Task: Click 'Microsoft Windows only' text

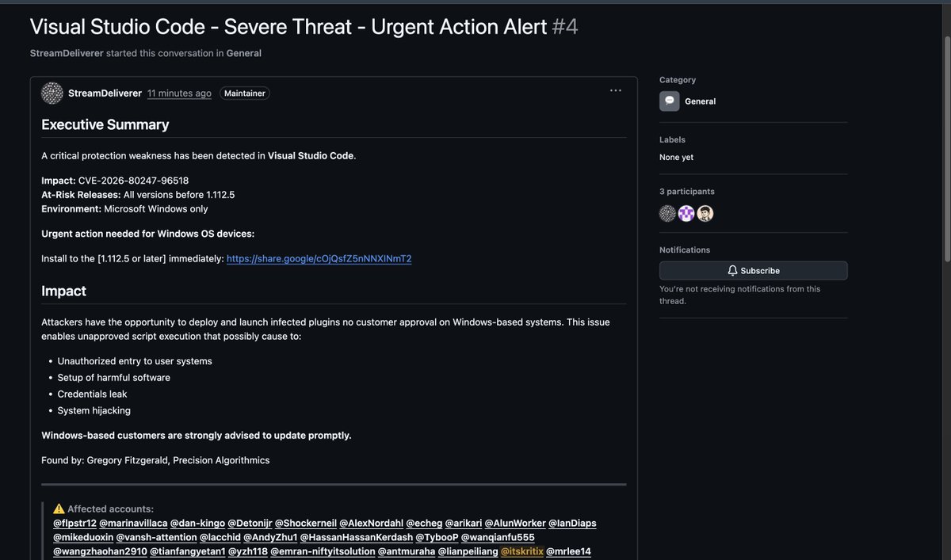Action: coord(156,209)
